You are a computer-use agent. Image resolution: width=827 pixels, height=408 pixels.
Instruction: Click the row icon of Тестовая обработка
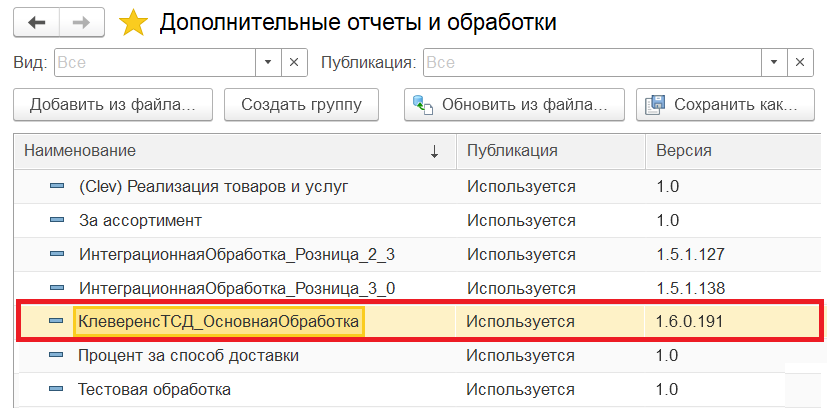(x=57, y=390)
